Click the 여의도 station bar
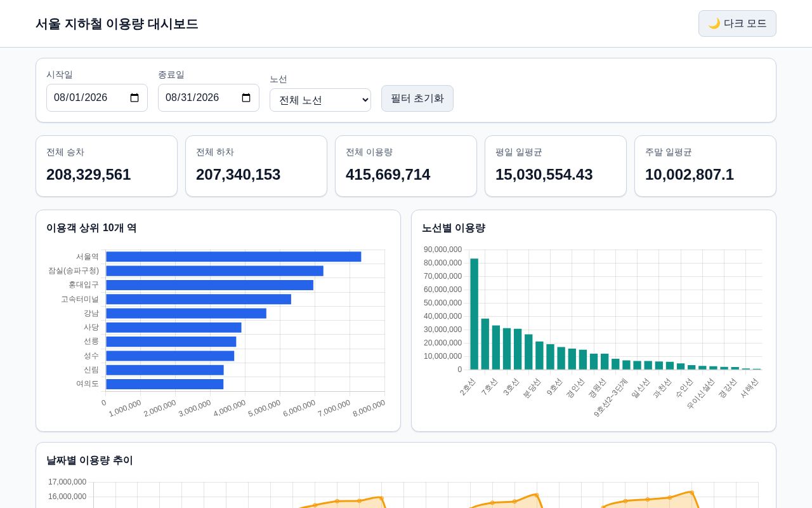The width and height of the screenshot is (812, 508). [x=165, y=384]
